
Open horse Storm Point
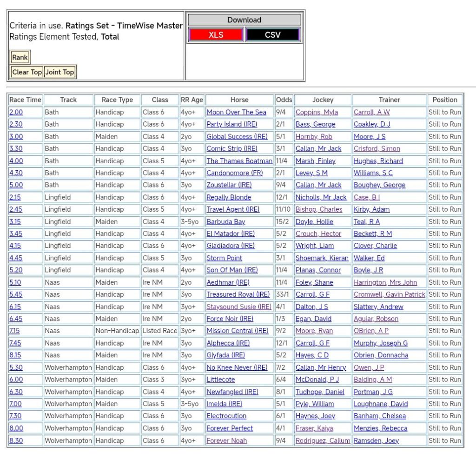pyautogui.click(x=224, y=258)
